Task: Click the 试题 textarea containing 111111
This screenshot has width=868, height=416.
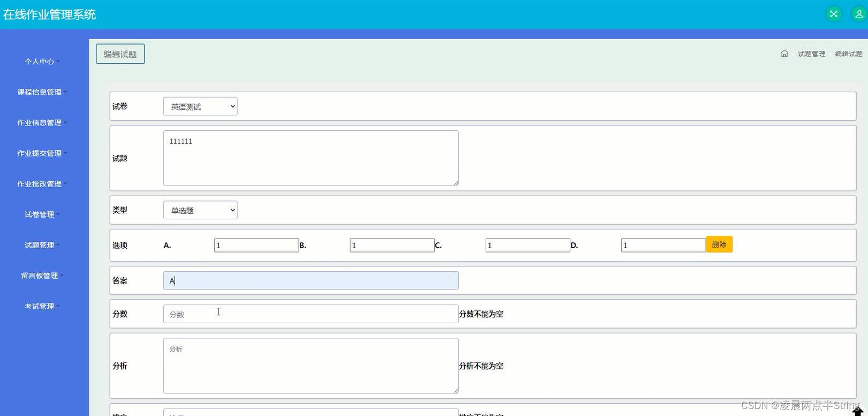Action: coord(311,158)
